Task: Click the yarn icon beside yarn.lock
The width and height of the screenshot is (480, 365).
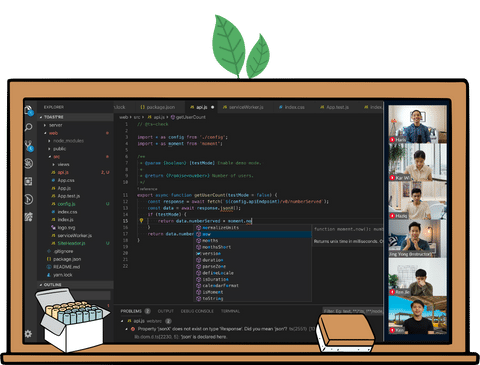Action: tap(49, 275)
